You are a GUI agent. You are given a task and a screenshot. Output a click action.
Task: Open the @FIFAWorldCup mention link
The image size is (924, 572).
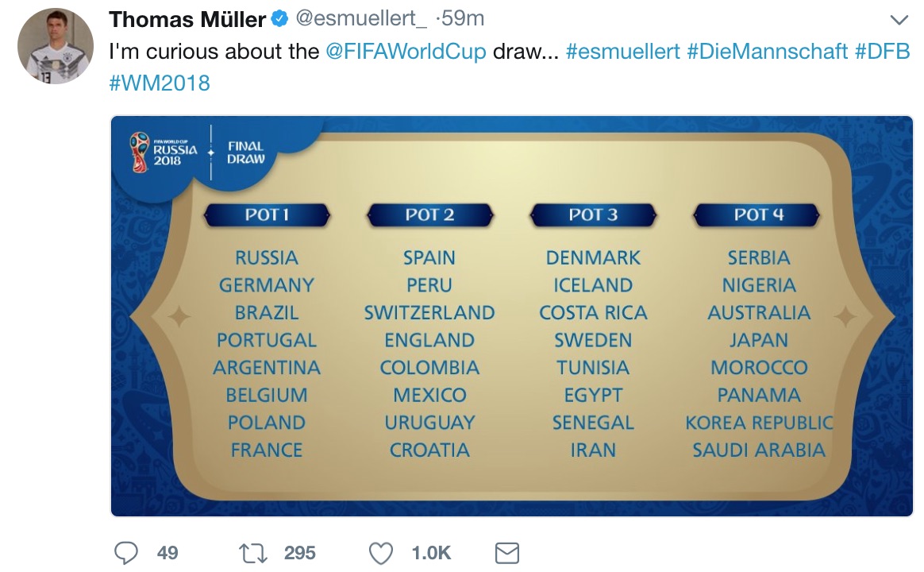tap(406, 52)
